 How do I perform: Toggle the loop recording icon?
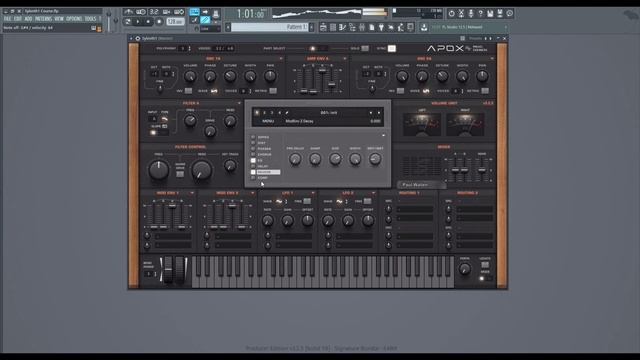coord(179,12)
